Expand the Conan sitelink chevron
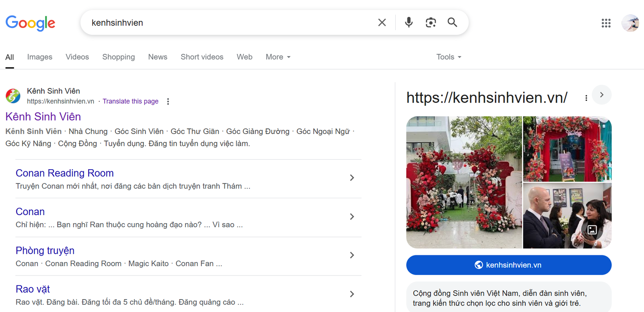Viewport: 644px width, 312px height. pyautogui.click(x=352, y=217)
